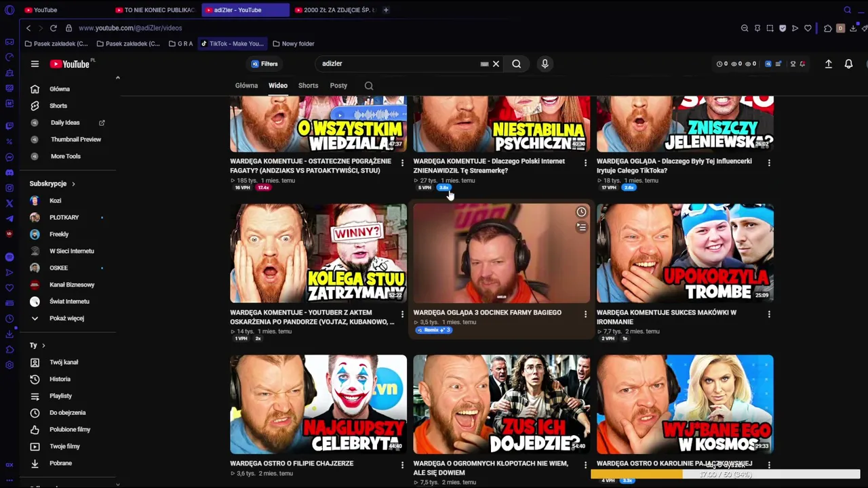This screenshot has width=868, height=488.
Task: Play the KOLEGA STUU ZATRZYMANY thumbnail video
Action: 319,253
